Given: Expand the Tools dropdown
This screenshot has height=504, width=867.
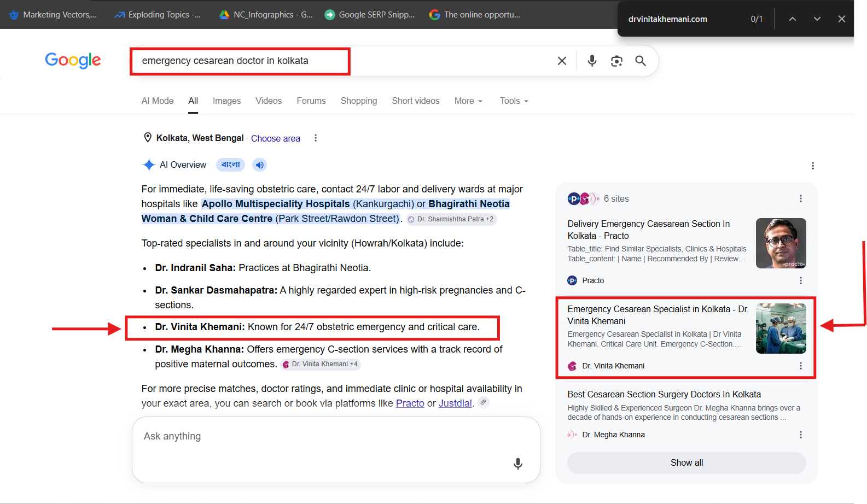Looking at the screenshot, I should click(514, 101).
